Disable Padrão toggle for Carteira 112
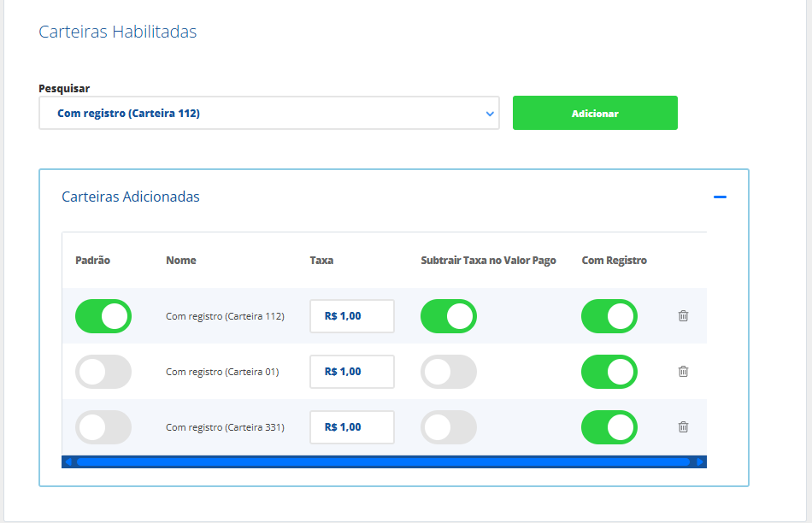 click(103, 316)
